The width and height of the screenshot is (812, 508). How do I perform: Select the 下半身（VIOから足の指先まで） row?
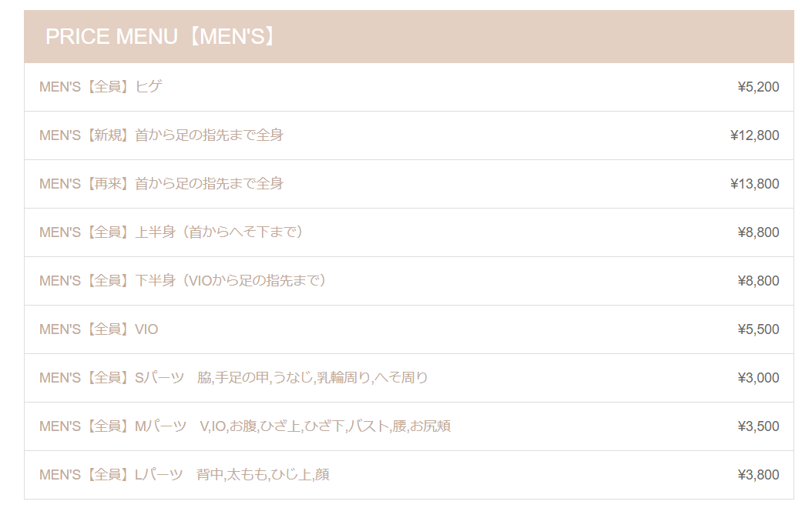click(408, 281)
